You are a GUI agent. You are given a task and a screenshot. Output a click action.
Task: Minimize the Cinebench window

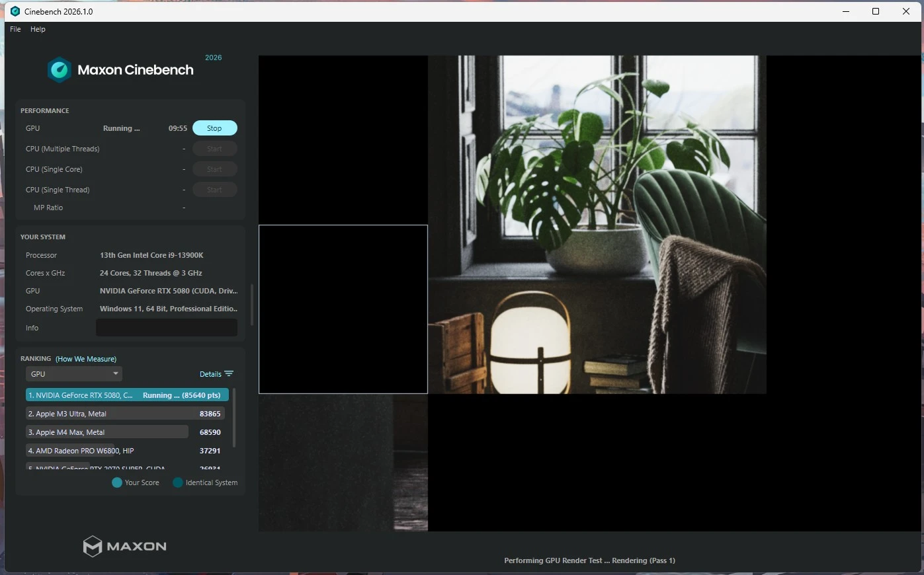point(845,11)
